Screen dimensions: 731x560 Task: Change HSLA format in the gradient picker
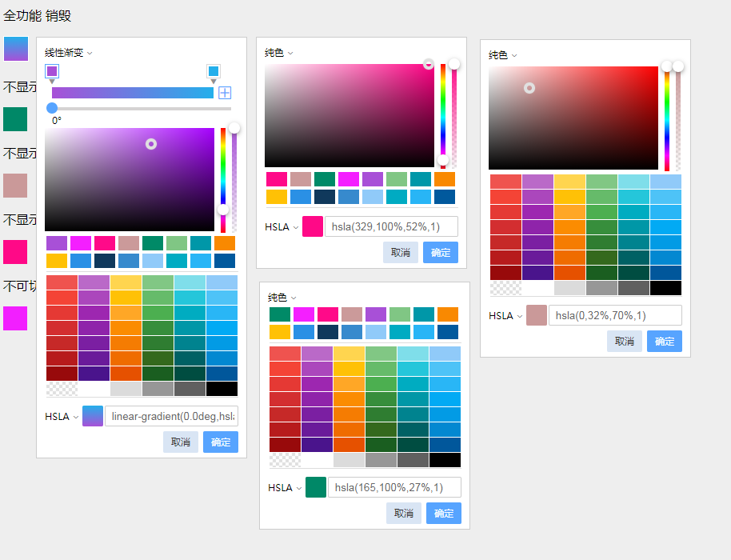62,416
